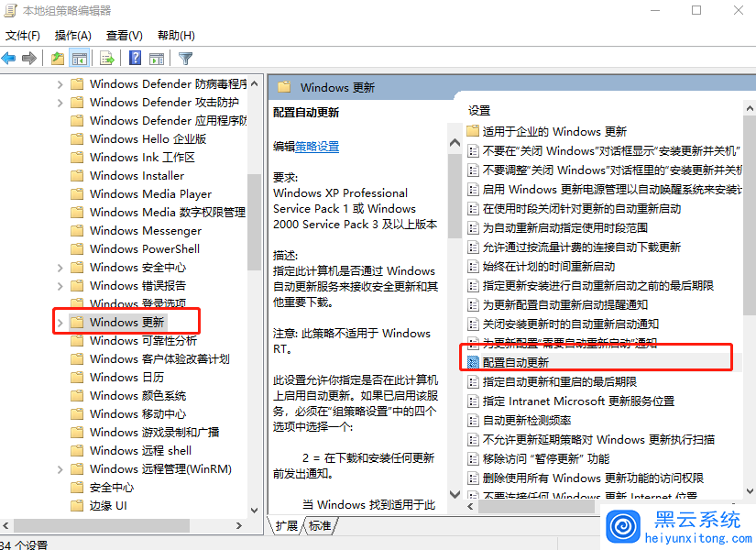The height and width of the screenshot is (550, 756).
Task: Click the Filter funnel toolbar icon
Action: pyautogui.click(x=186, y=59)
